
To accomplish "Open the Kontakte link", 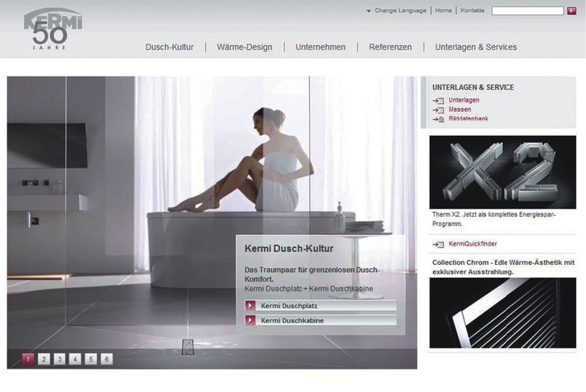I will click(x=473, y=10).
